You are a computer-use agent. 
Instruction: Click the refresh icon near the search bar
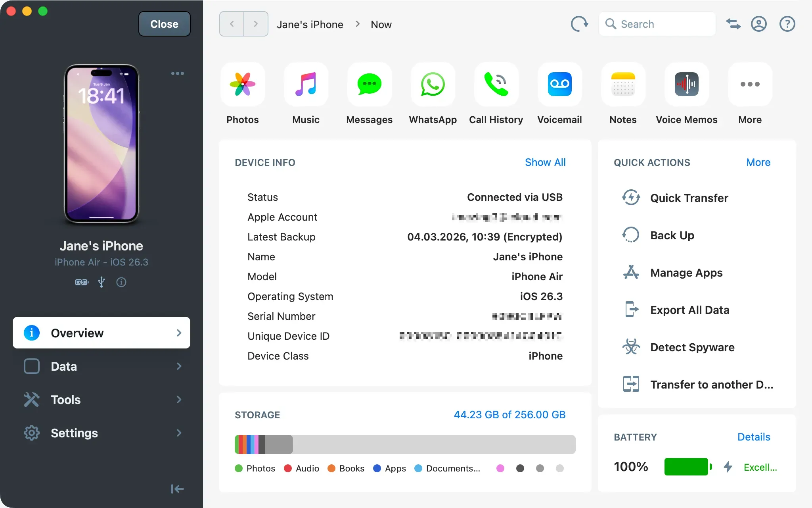coord(579,24)
